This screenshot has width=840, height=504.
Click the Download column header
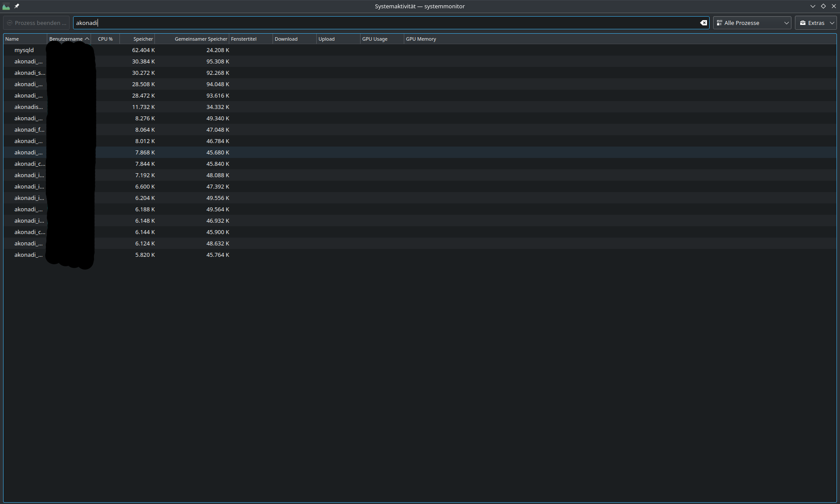point(286,39)
